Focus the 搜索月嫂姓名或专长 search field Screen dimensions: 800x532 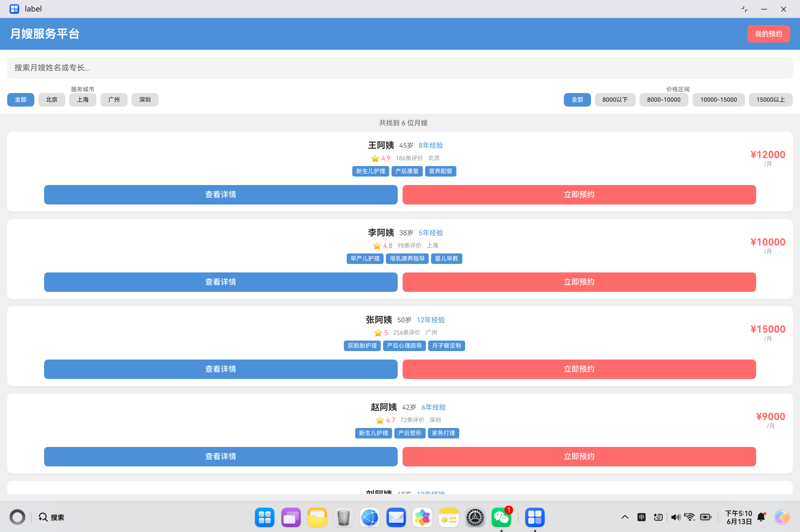[x=400, y=68]
